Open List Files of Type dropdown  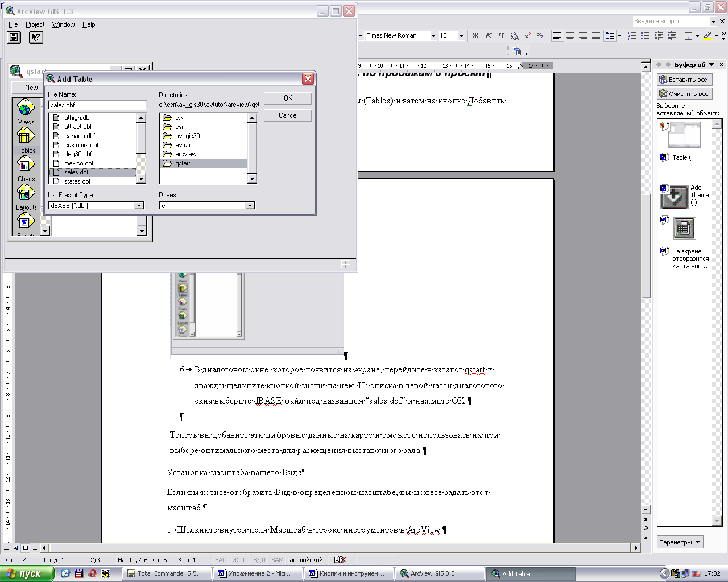[x=139, y=206]
